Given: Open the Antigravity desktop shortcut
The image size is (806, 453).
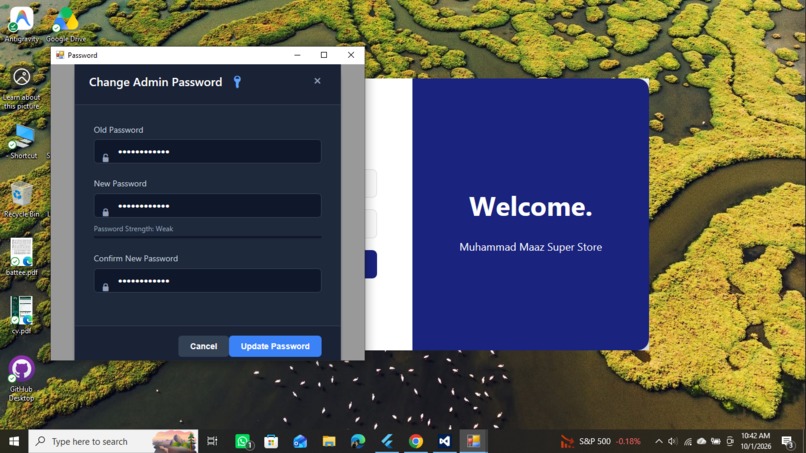Looking at the screenshot, I should click(22, 24).
